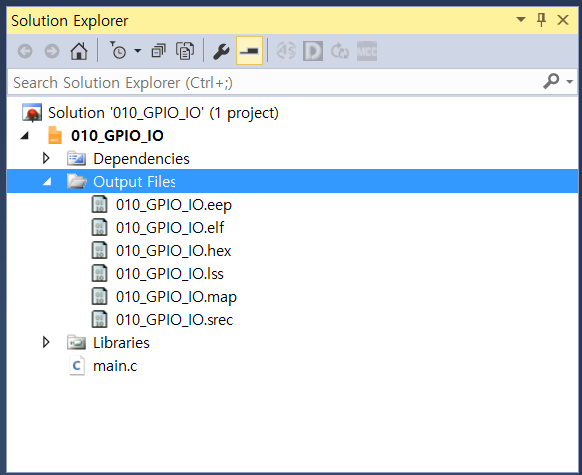Click the orange project icon

pyautogui.click(x=55, y=135)
